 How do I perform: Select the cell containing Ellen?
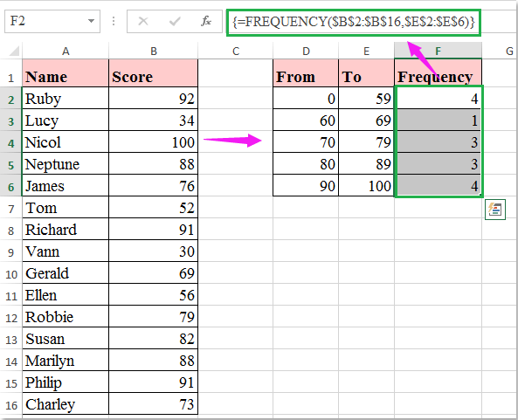click(x=66, y=294)
